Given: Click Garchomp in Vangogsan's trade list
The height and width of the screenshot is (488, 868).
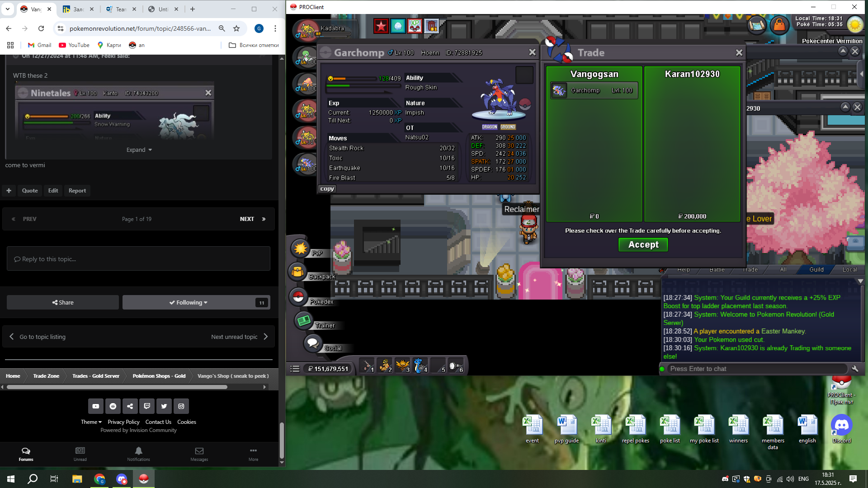Looking at the screenshot, I should pos(594,90).
